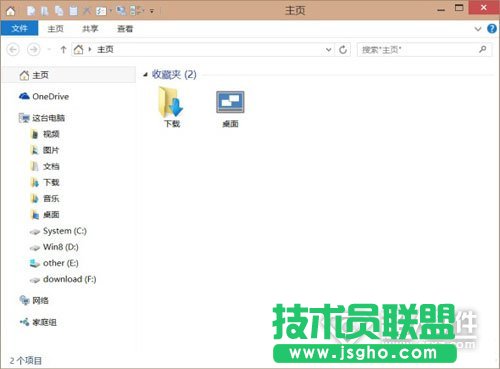This screenshot has height=369, width=500.
Task: Open 视频 folder in the navigation pane
Action: click(51, 134)
